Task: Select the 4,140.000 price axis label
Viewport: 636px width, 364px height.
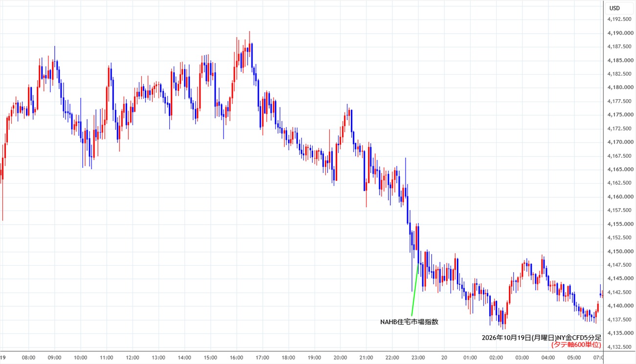Action: click(x=620, y=306)
